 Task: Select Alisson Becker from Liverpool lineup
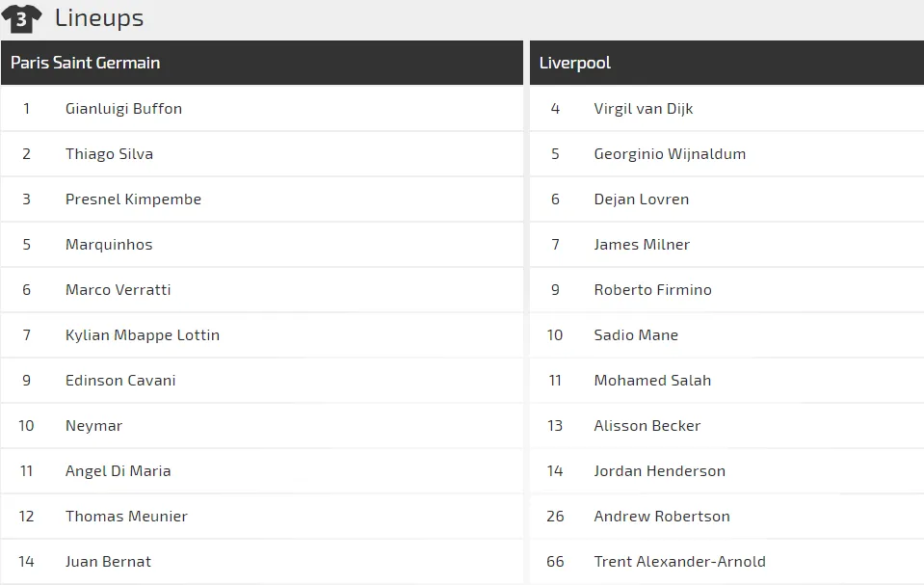click(726, 426)
